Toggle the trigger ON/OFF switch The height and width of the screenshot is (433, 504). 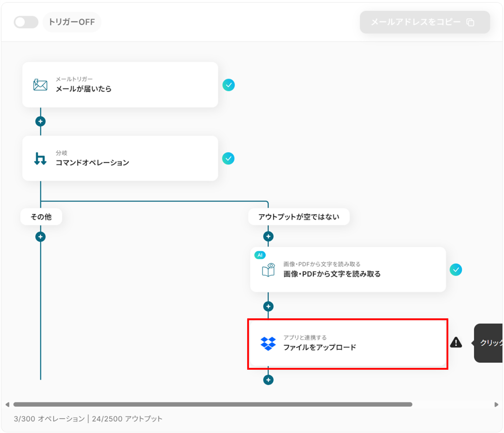point(26,22)
